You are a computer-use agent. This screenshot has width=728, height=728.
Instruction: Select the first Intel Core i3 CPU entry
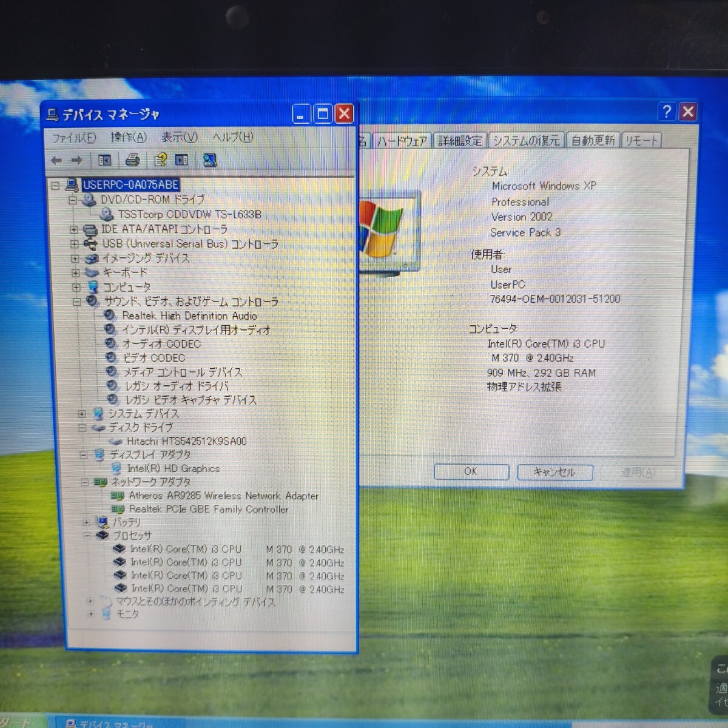(237, 549)
